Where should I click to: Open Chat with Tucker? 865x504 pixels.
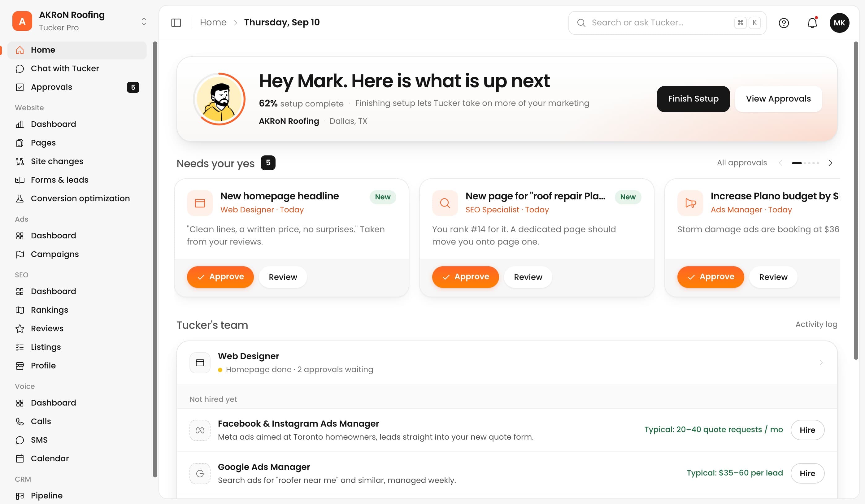tap(77, 69)
